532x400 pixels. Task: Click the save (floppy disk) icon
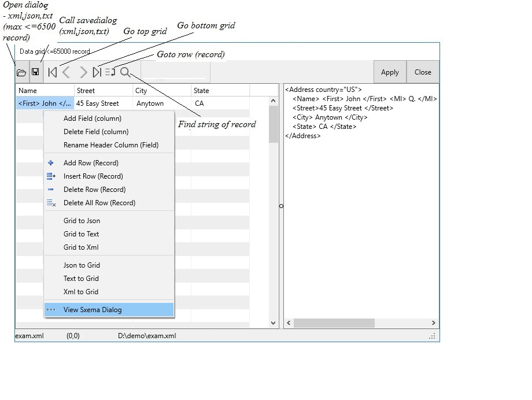(35, 72)
